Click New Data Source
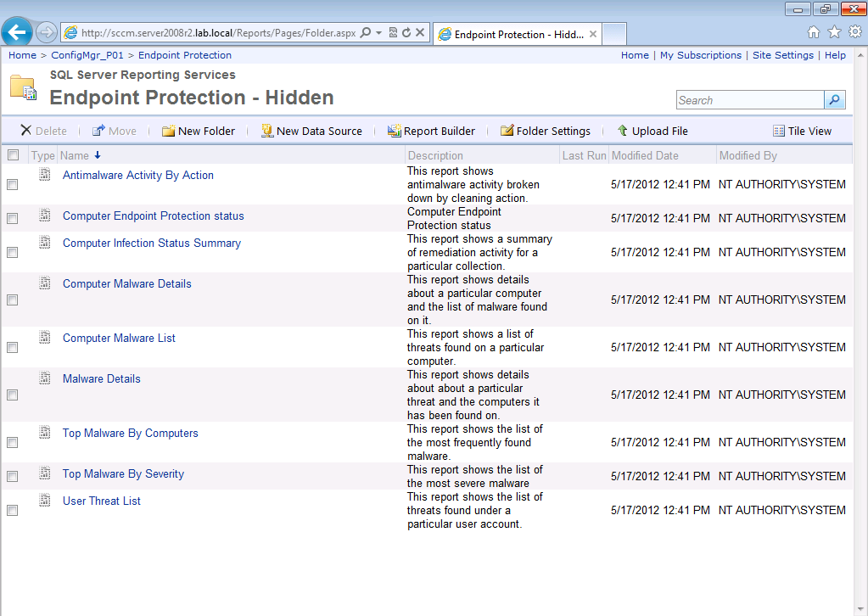This screenshot has width=868, height=616. click(x=311, y=131)
